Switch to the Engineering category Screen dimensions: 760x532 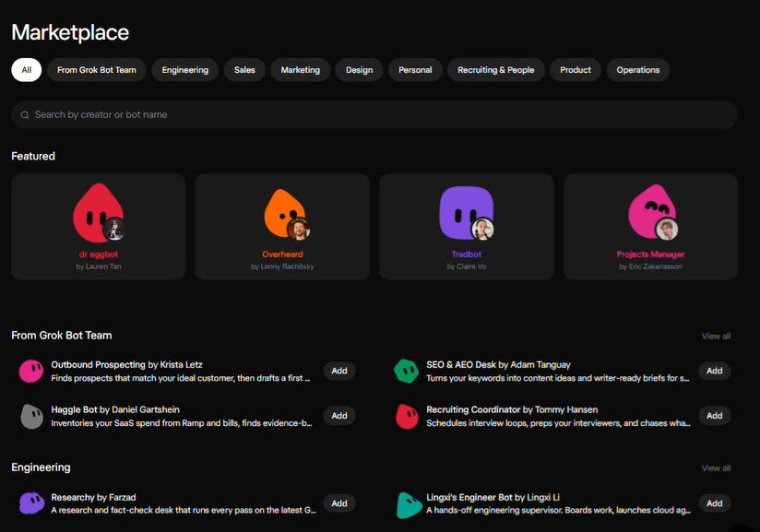(x=185, y=70)
